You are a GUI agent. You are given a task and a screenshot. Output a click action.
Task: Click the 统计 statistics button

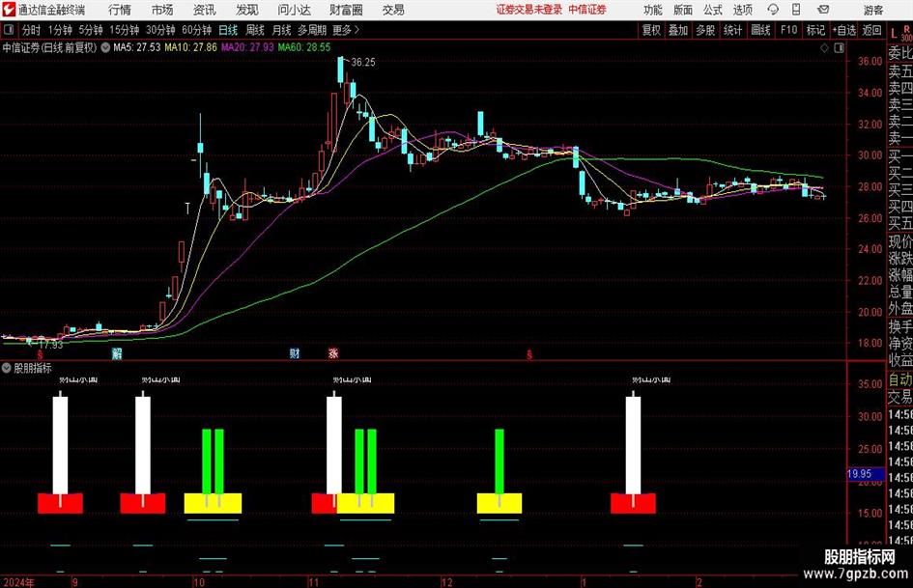click(x=732, y=30)
